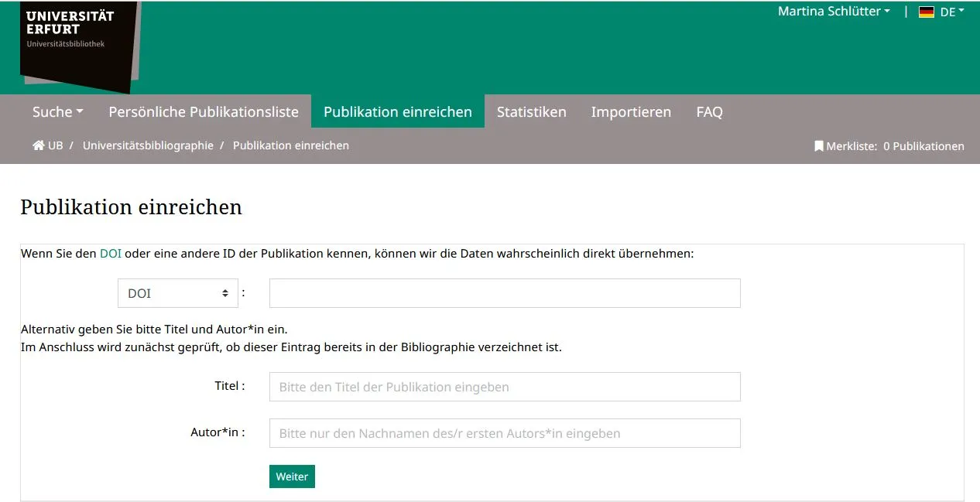
Task: Open Persönliche Publikationsliste tab
Action: click(204, 112)
